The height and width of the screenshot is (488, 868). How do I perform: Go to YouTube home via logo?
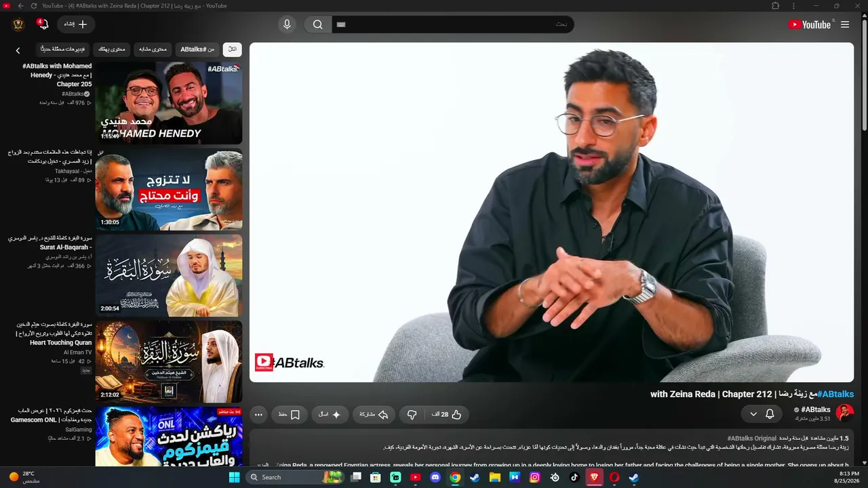pos(809,24)
